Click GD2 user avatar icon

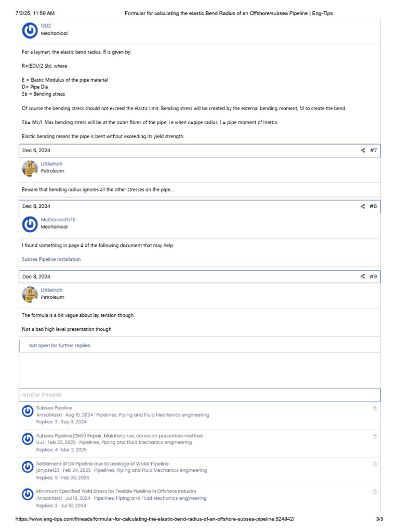pos(30,31)
